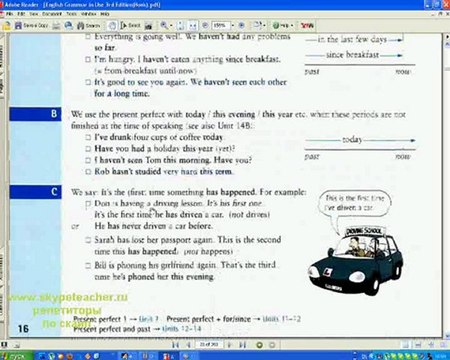Expand the Help toolbar dropdown arrow
This screenshot has width=450, height=360.
[292, 25]
